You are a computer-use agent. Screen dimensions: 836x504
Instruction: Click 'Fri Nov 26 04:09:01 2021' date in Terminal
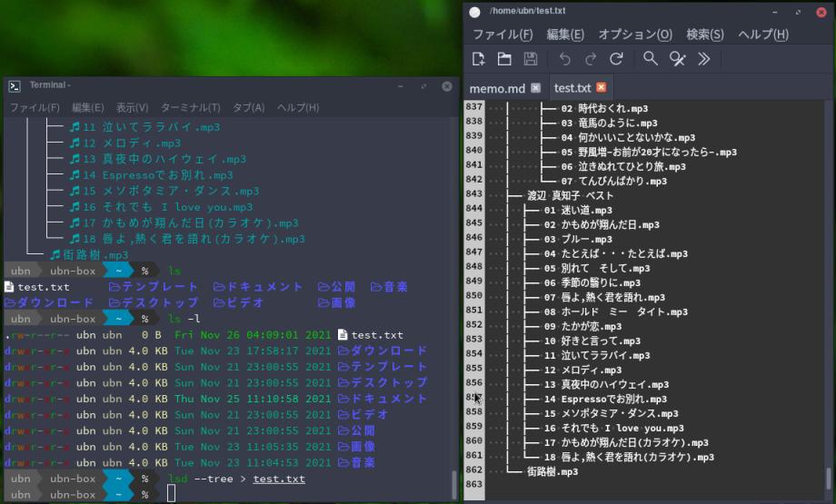253,335
